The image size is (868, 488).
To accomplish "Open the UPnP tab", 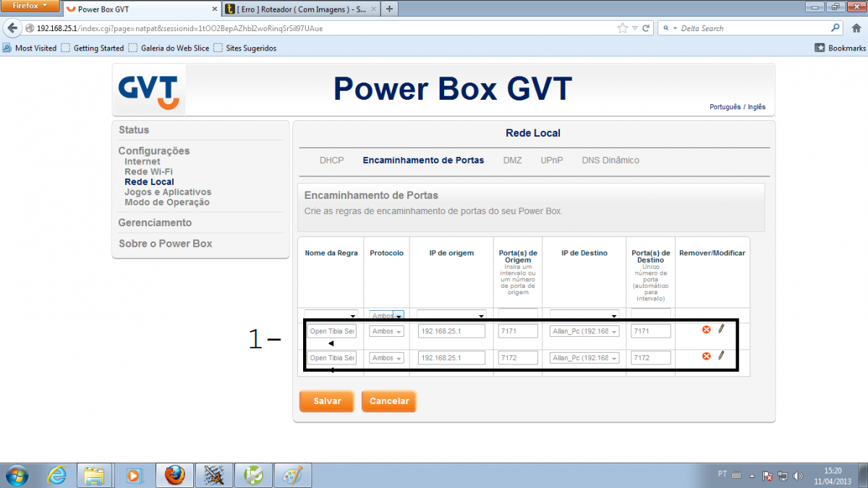I will [551, 160].
